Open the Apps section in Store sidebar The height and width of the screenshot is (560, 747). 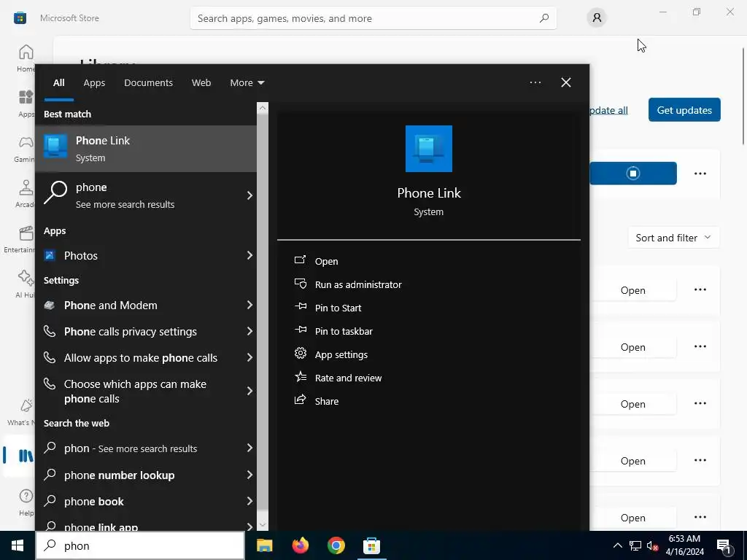[26, 104]
